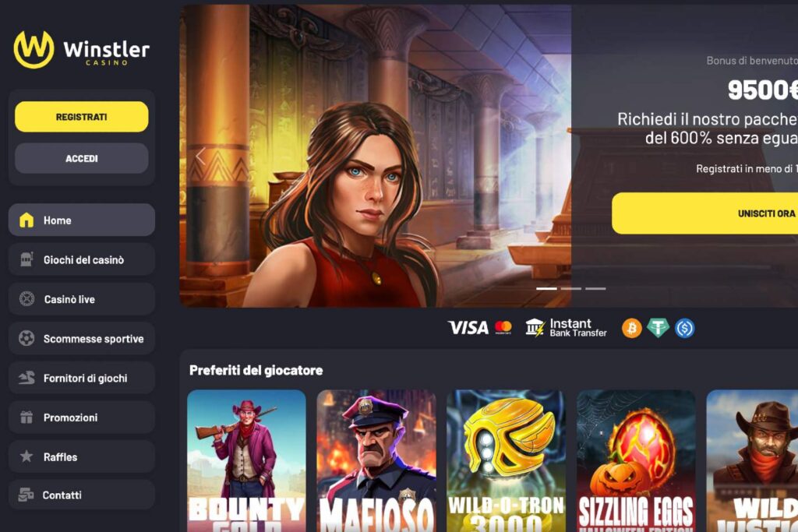Select the second carousel slide indicator
The height and width of the screenshot is (532, 798).
[571, 288]
